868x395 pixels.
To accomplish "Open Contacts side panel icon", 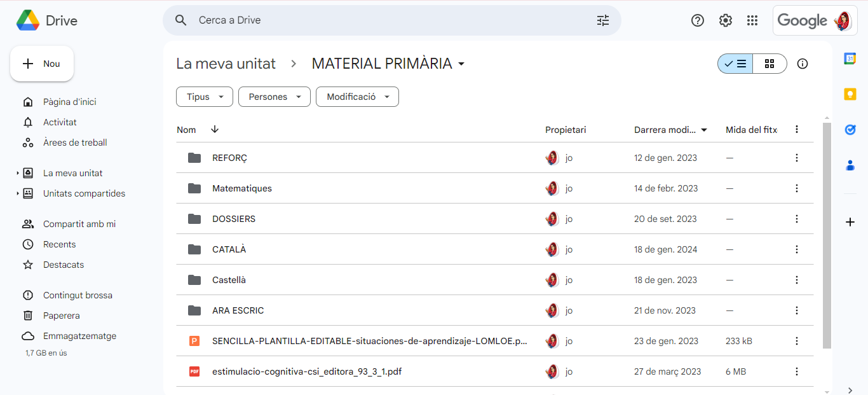I will [x=850, y=165].
